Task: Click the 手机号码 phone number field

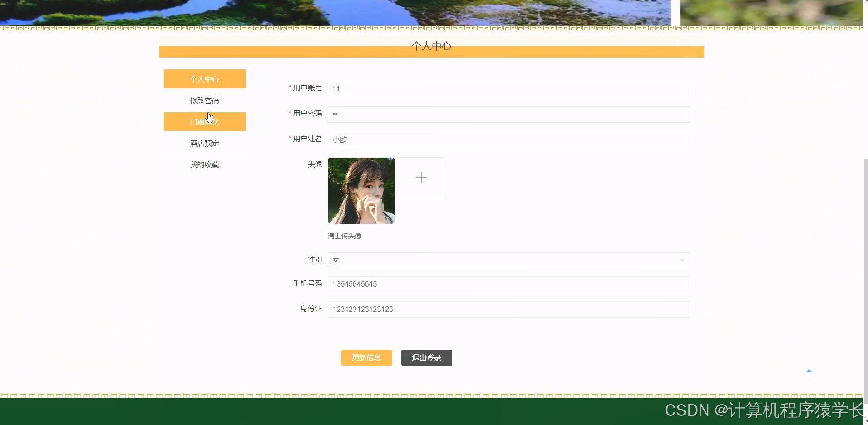Action: point(508,284)
